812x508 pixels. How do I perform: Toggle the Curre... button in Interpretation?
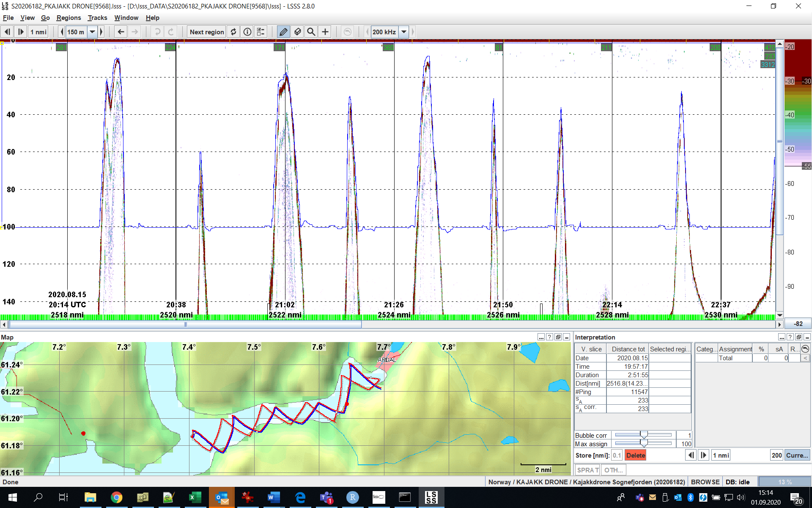coord(797,456)
